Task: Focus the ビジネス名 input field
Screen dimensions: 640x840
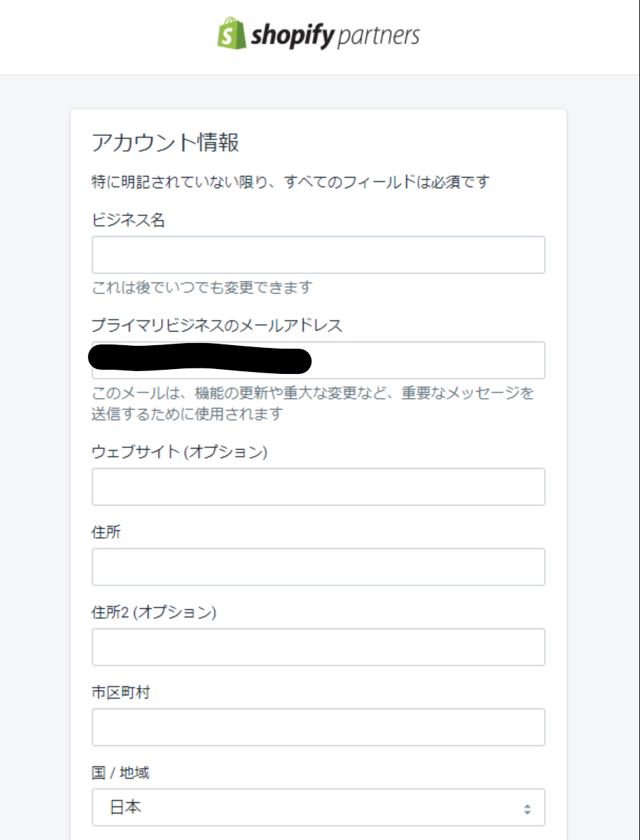Action: click(319, 255)
